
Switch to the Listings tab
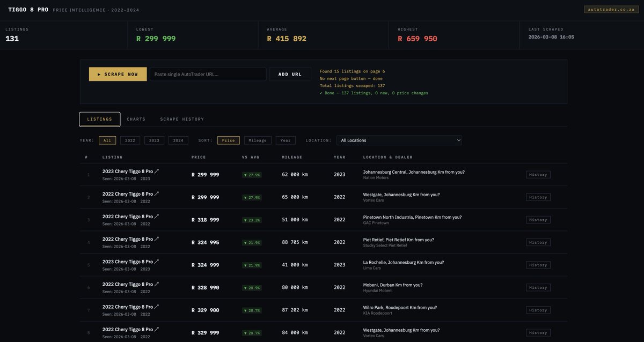click(100, 119)
